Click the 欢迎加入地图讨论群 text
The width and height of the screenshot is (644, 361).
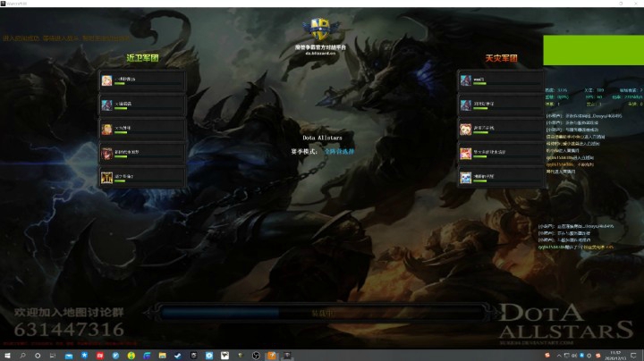tap(69, 312)
